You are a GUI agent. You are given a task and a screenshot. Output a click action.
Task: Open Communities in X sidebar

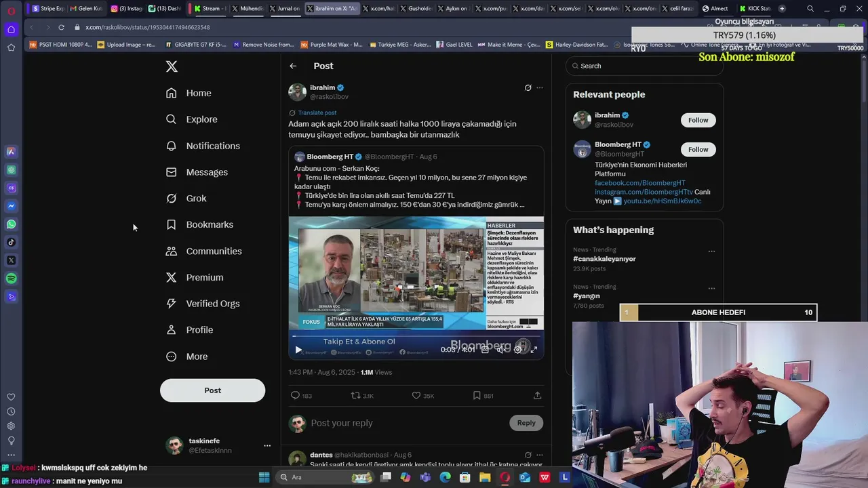point(204,251)
